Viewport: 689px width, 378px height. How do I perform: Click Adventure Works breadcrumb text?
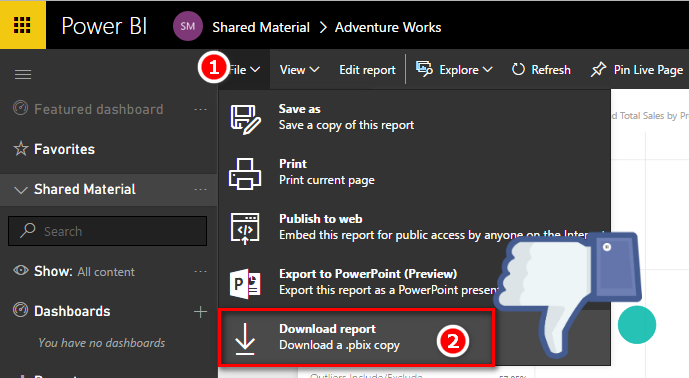click(388, 27)
